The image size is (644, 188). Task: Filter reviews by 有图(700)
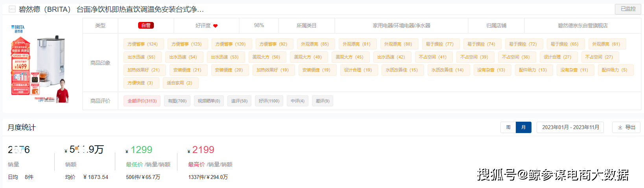[x=177, y=101]
